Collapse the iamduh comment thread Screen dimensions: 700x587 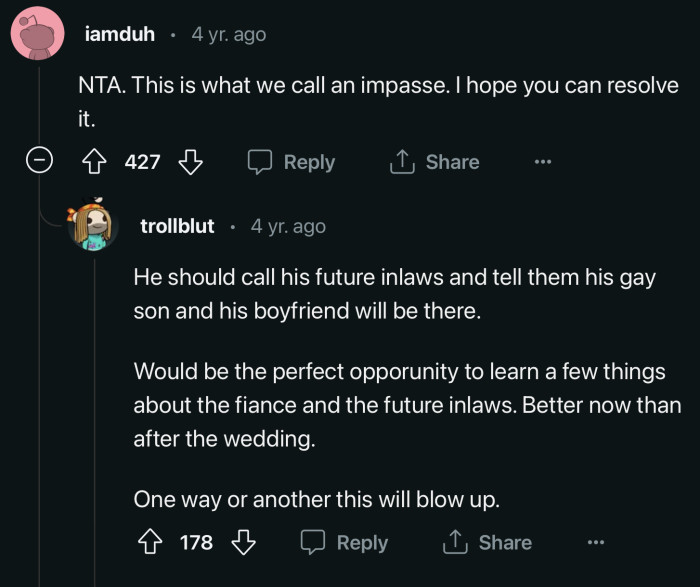(x=38, y=162)
